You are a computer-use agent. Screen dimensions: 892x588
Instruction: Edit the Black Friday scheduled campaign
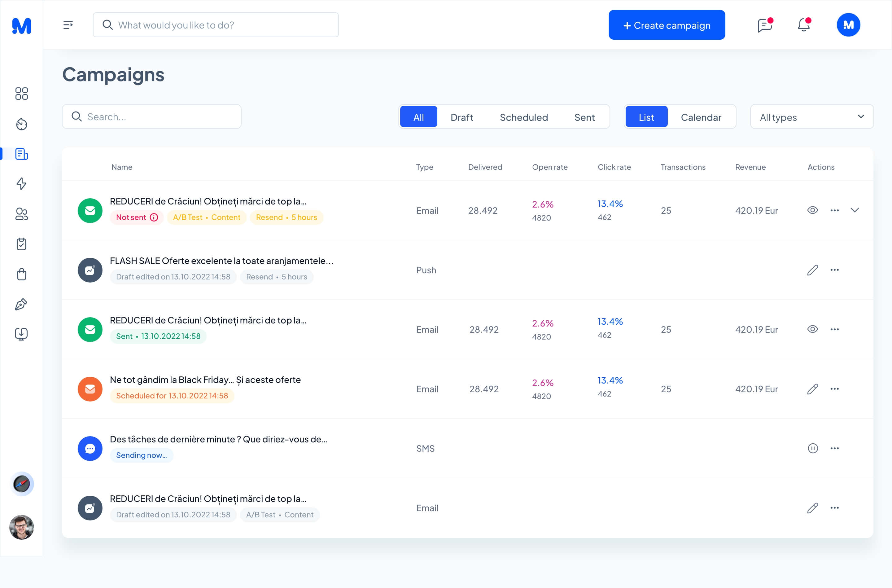[x=812, y=389]
